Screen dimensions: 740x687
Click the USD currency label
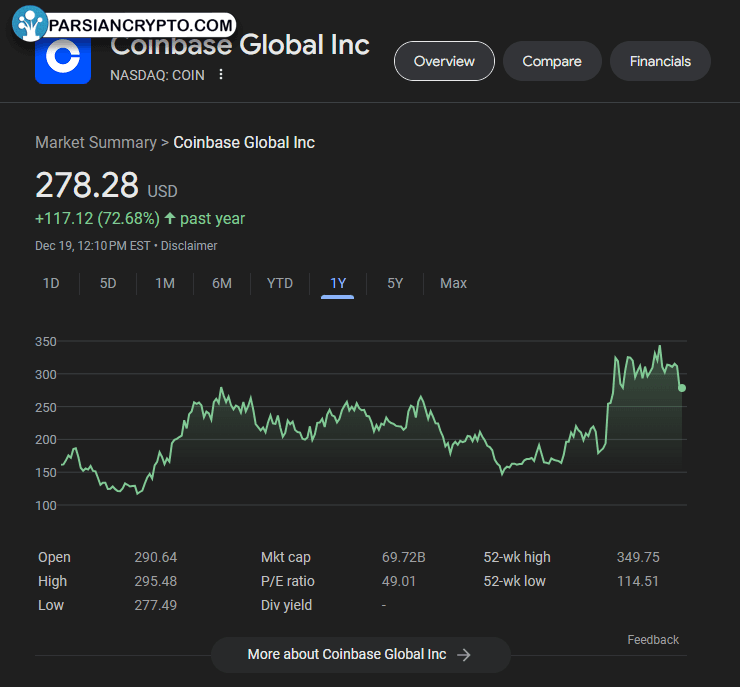pyautogui.click(x=162, y=191)
